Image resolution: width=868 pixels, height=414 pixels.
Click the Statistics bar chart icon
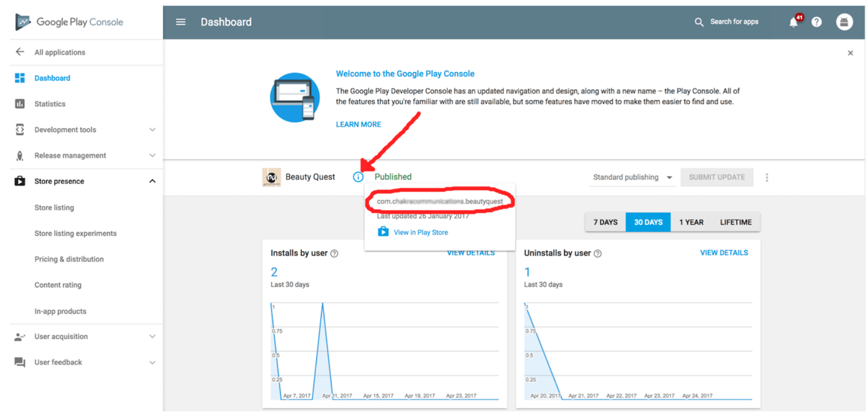point(20,104)
